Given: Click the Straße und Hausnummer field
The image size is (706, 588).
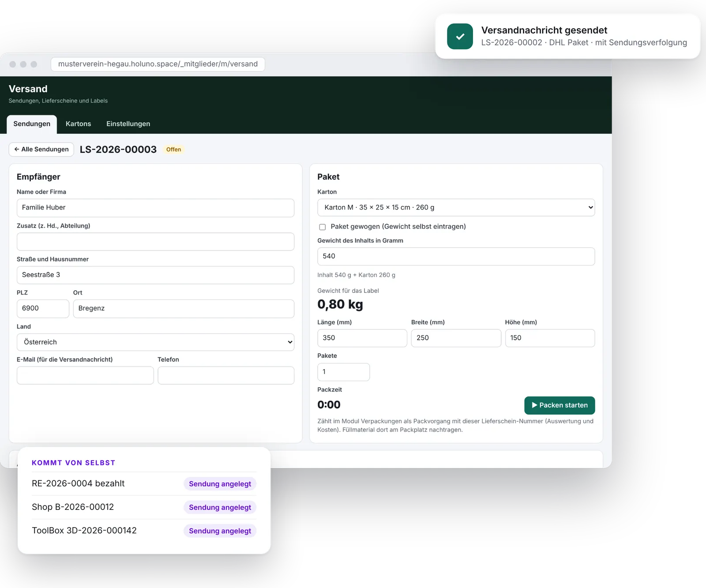Looking at the screenshot, I should [155, 275].
